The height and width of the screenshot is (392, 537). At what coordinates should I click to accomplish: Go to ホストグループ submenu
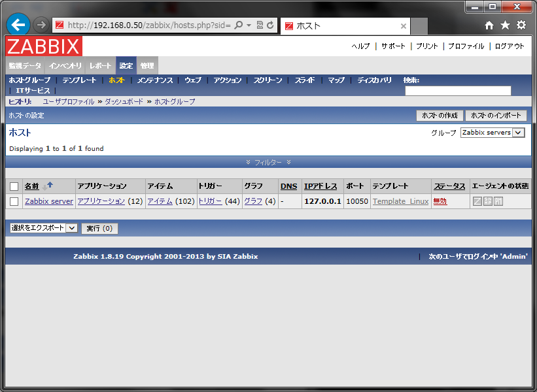pyautogui.click(x=30, y=80)
